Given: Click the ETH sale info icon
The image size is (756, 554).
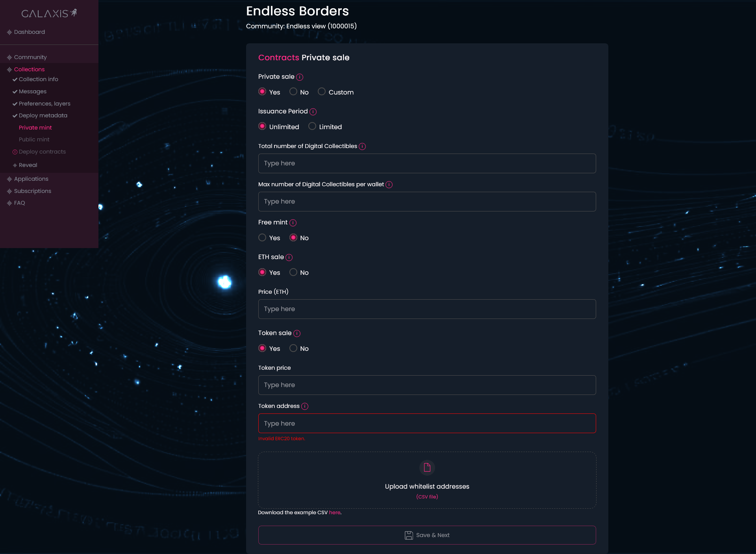Looking at the screenshot, I should pos(289,258).
